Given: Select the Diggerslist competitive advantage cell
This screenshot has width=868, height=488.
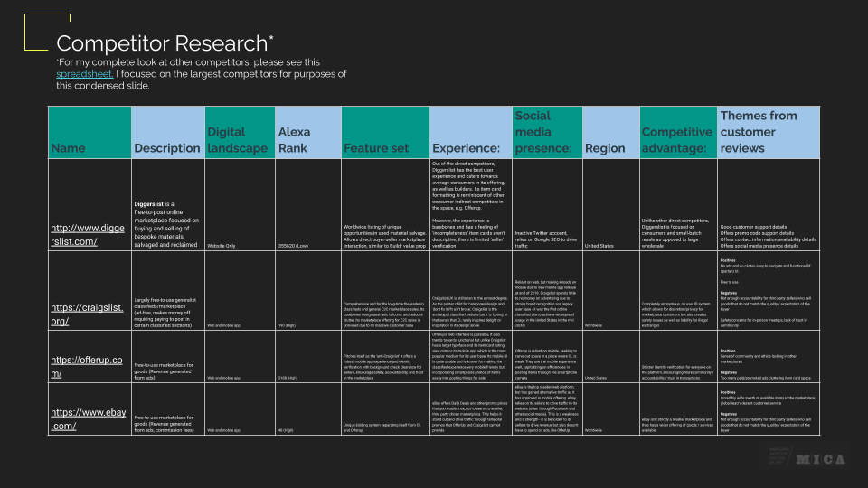Looking at the screenshot, I should pos(679,205).
